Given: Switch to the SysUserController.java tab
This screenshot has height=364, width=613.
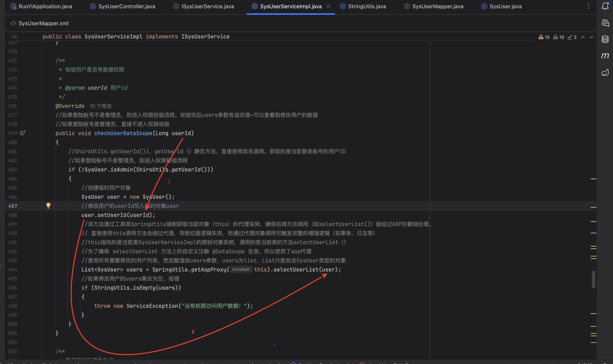Looking at the screenshot, I should [126, 6].
